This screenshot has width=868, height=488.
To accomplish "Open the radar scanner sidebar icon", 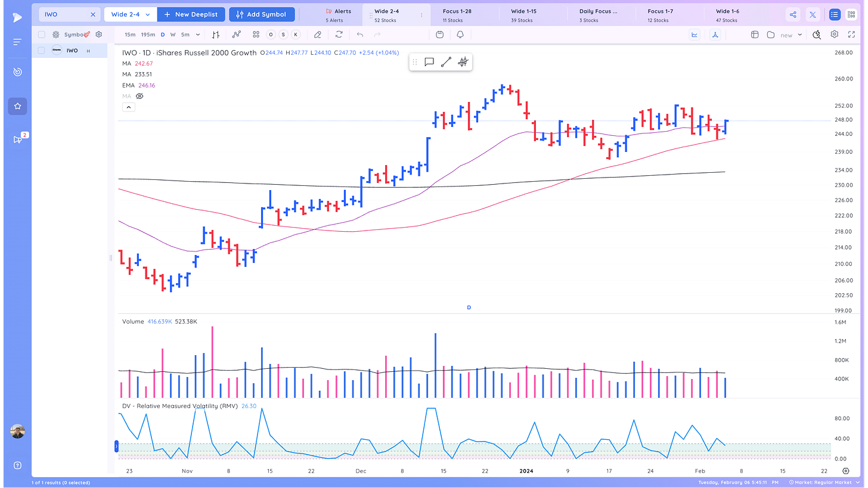I will [x=17, y=72].
